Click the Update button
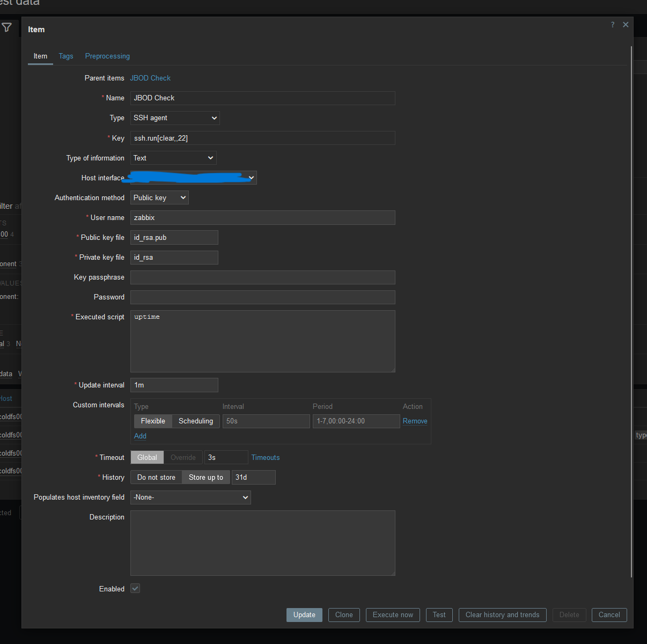Screen dimensions: 647x644 click(x=304, y=615)
